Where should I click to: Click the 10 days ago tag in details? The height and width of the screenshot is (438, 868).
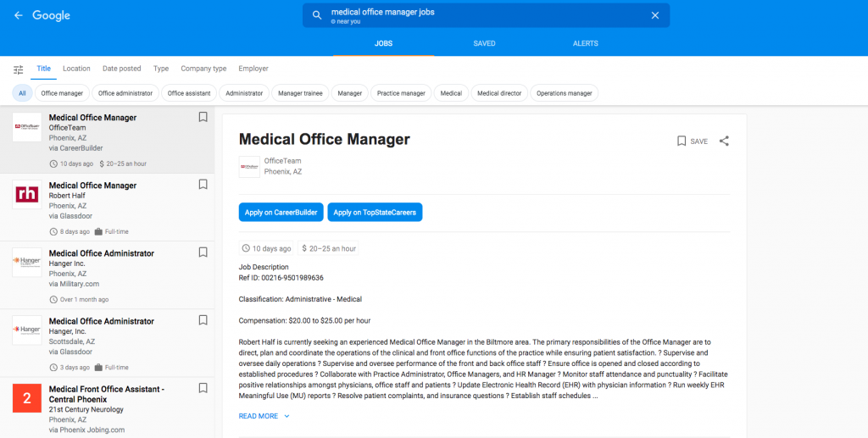click(x=267, y=248)
